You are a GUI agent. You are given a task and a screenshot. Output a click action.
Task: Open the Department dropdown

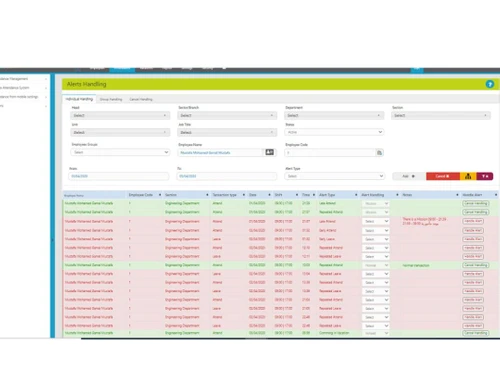point(334,115)
